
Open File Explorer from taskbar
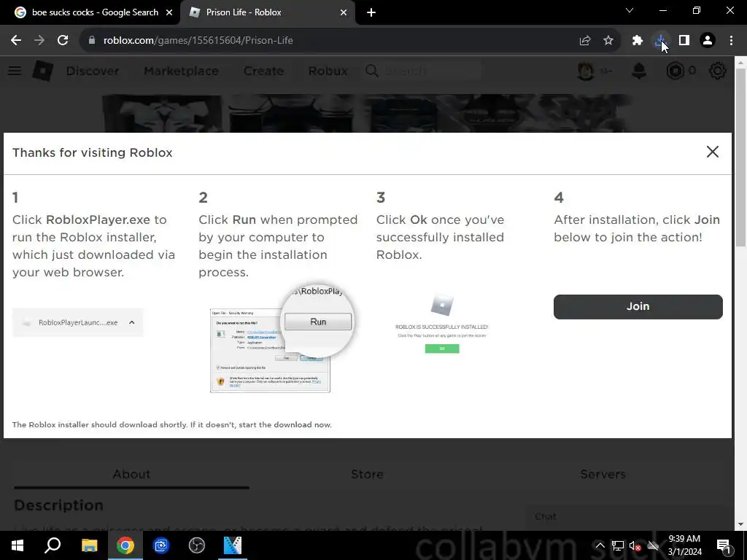coord(89,545)
